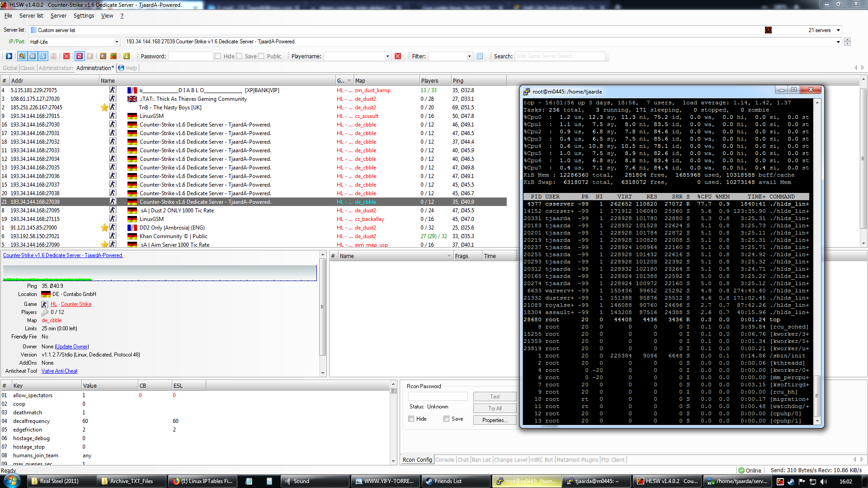Select the Khan Community Public server row
Image resolution: width=868 pixels, height=488 pixels.
point(253,236)
